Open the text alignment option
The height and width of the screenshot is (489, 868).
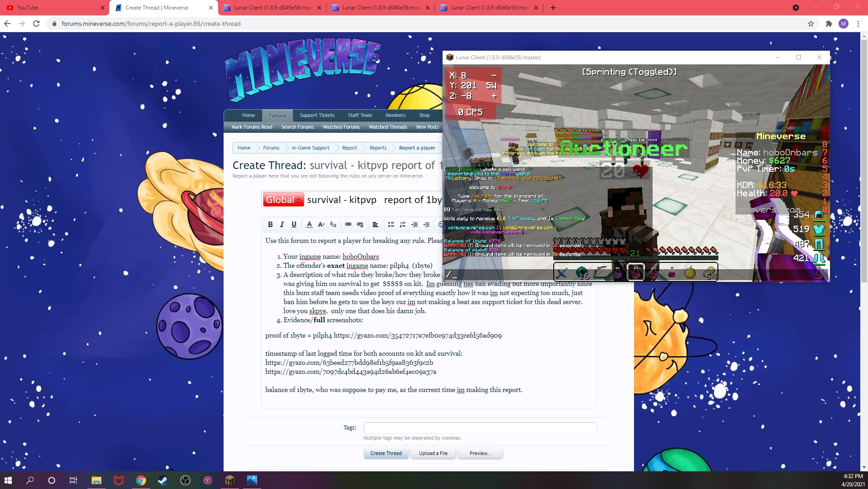click(x=375, y=224)
